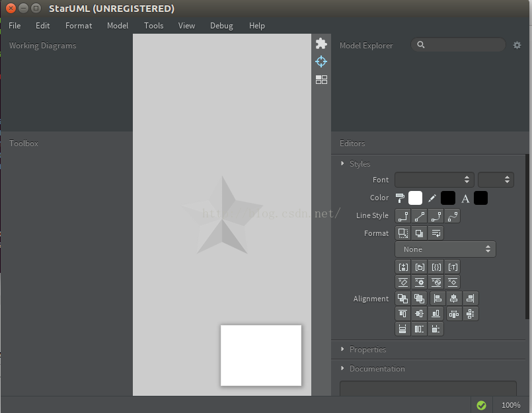Viewport: 532px width, 413px height.
Task: Align selected elements center horizontally
Action: tap(453, 299)
